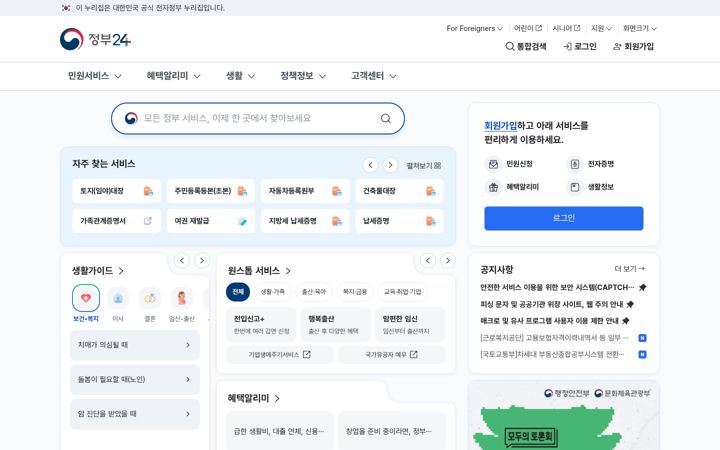Viewport: 720px width, 450px height.
Task: Select the 출산·육아 filter tab
Action: click(314, 292)
